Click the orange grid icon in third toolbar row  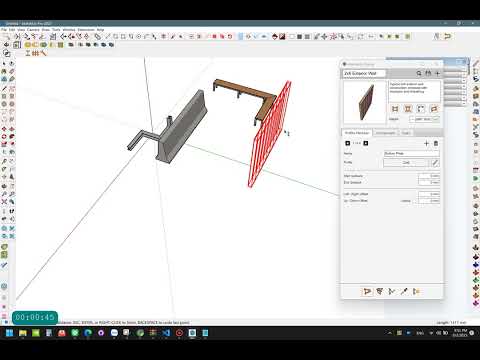(36, 53)
